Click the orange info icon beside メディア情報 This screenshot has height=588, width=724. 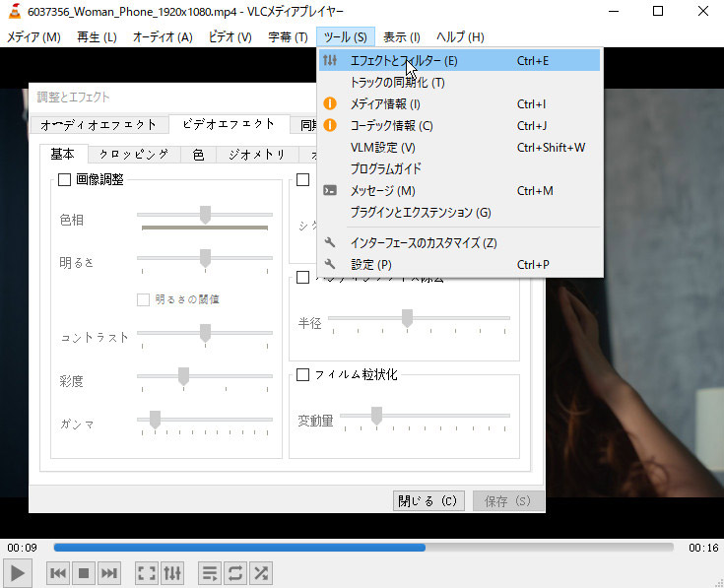(x=330, y=103)
